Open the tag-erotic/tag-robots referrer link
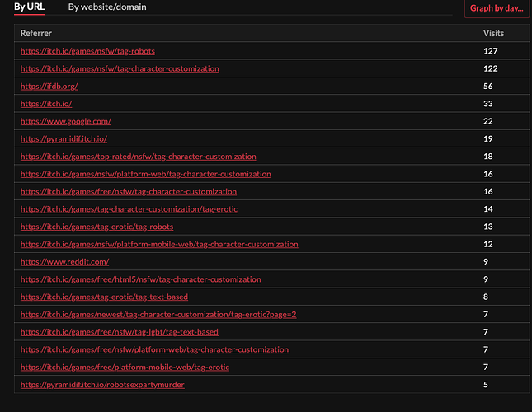The height and width of the screenshot is (412, 532). 97,227
